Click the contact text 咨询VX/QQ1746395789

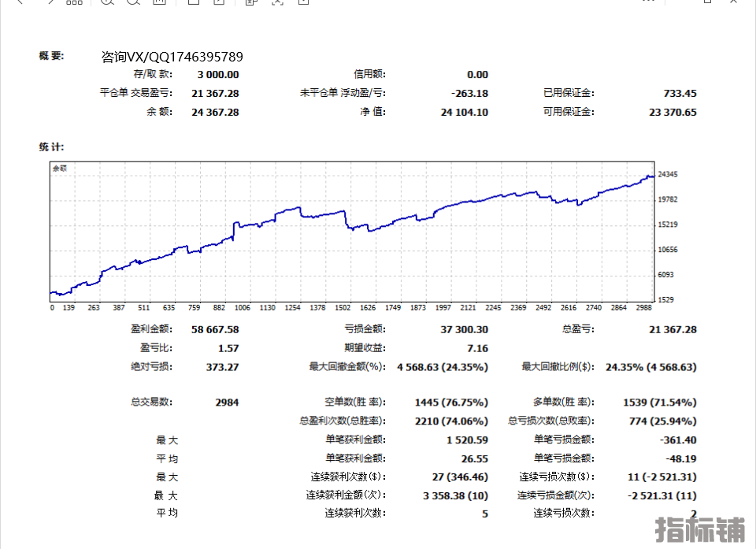(172, 57)
